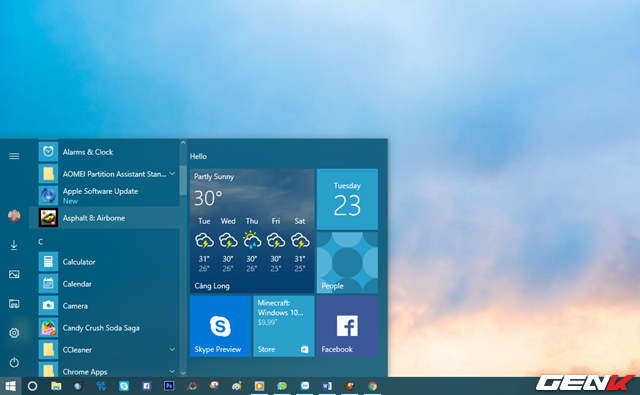Open the green chat bubble taskbar icon
The width and height of the screenshot is (640, 395).
[282, 386]
